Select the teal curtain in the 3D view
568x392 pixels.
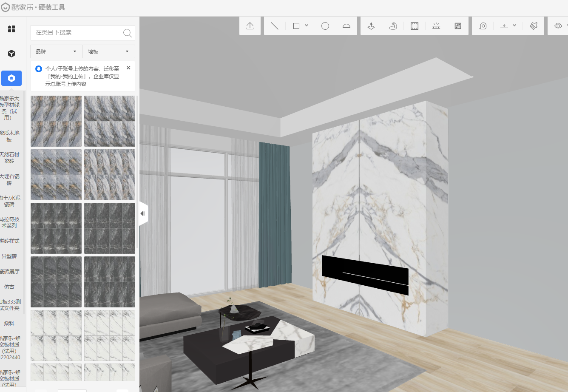tap(275, 215)
